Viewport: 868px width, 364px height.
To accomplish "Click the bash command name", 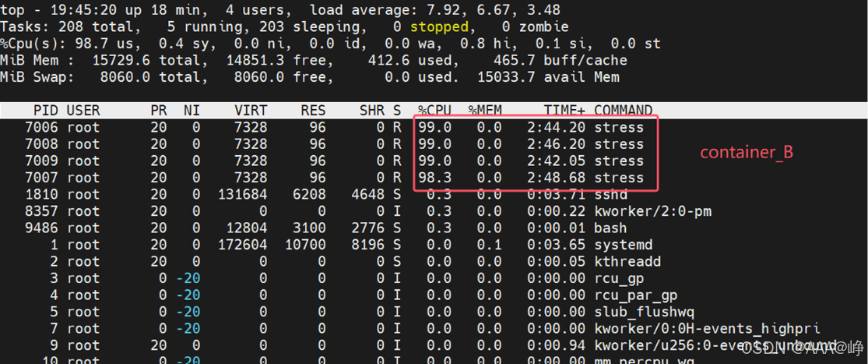I will (610, 228).
